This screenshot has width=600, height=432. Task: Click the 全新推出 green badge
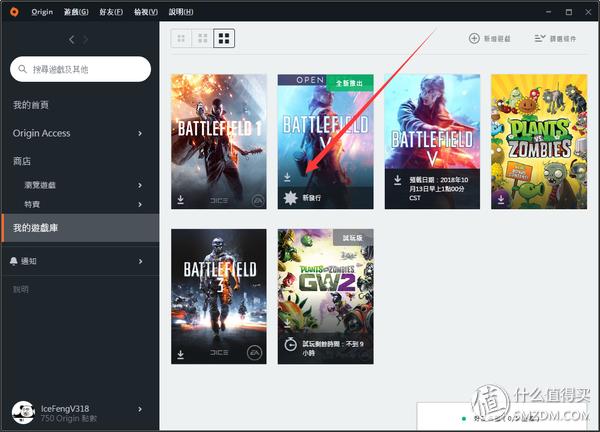point(349,83)
